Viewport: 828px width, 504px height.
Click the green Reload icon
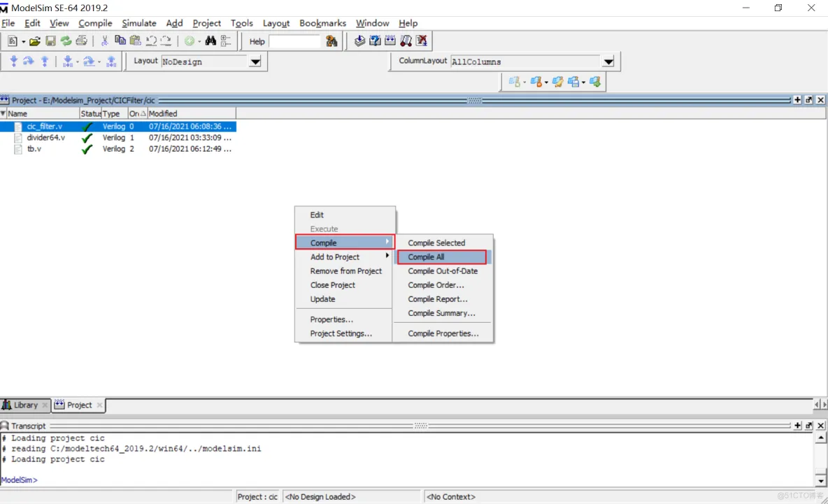66,41
